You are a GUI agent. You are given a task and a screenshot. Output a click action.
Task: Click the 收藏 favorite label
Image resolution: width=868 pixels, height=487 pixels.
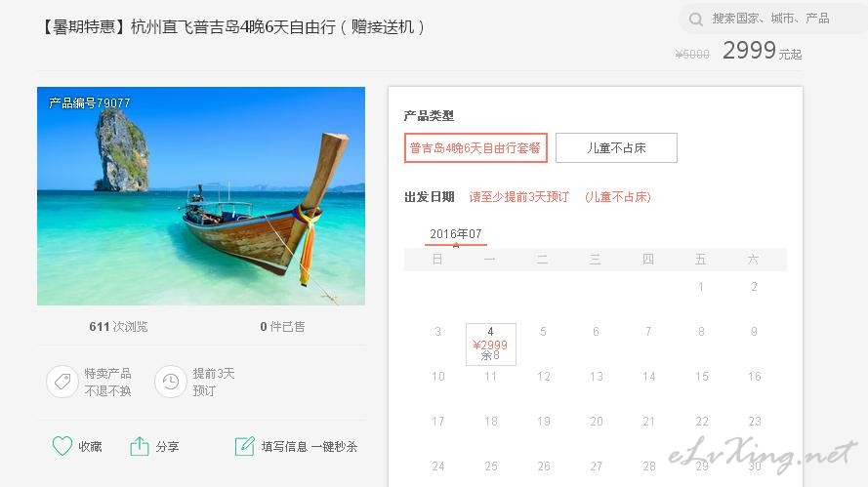tap(90, 447)
